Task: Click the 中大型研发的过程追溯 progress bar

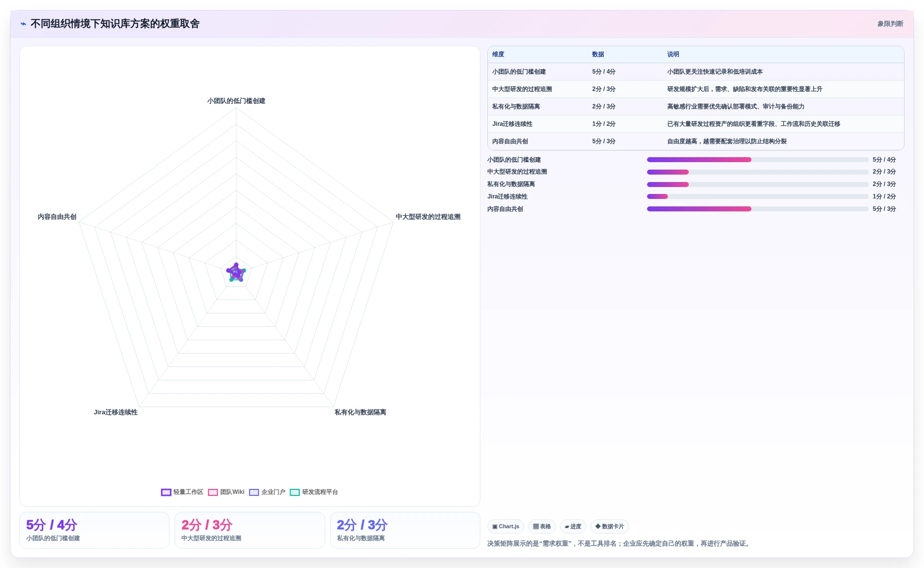Action: tap(757, 172)
